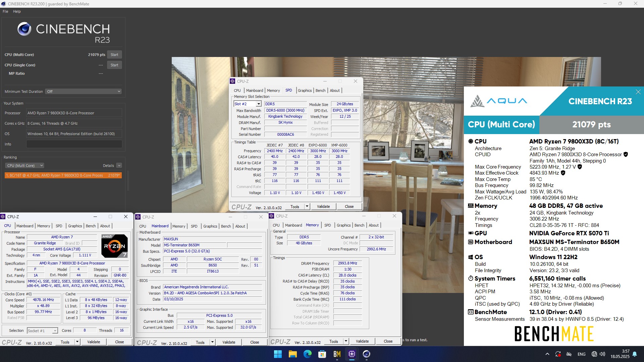Viewport: 644px width, 362px height.
Task: Open Tools dropdown arrow in SPD window
Action: coord(307,206)
